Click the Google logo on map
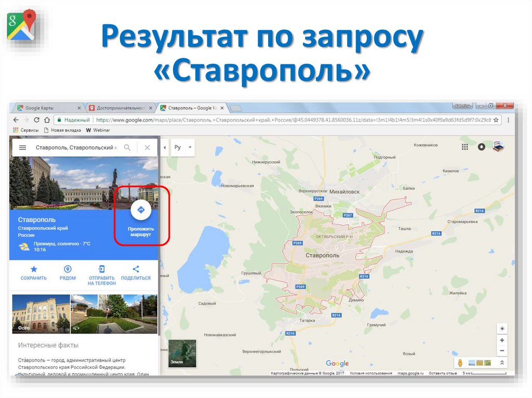The height and width of the screenshot is (398, 532). pyautogui.click(x=337, y=363)
